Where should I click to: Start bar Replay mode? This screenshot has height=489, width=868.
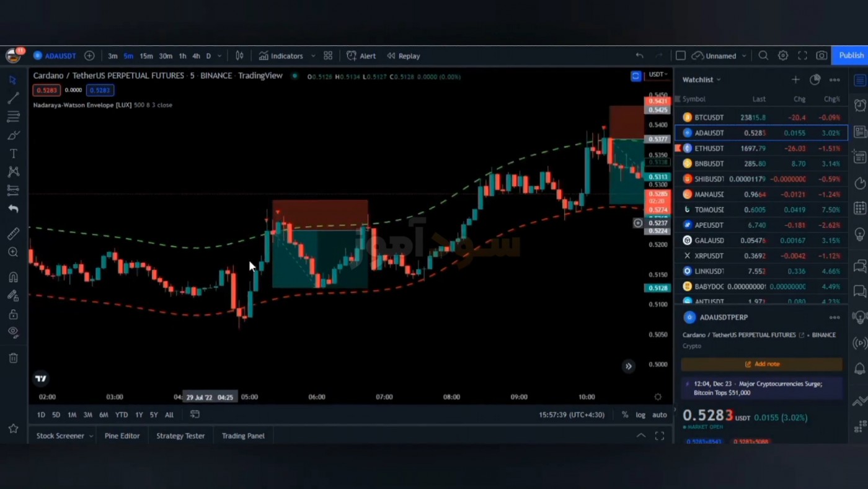point(404,56)
